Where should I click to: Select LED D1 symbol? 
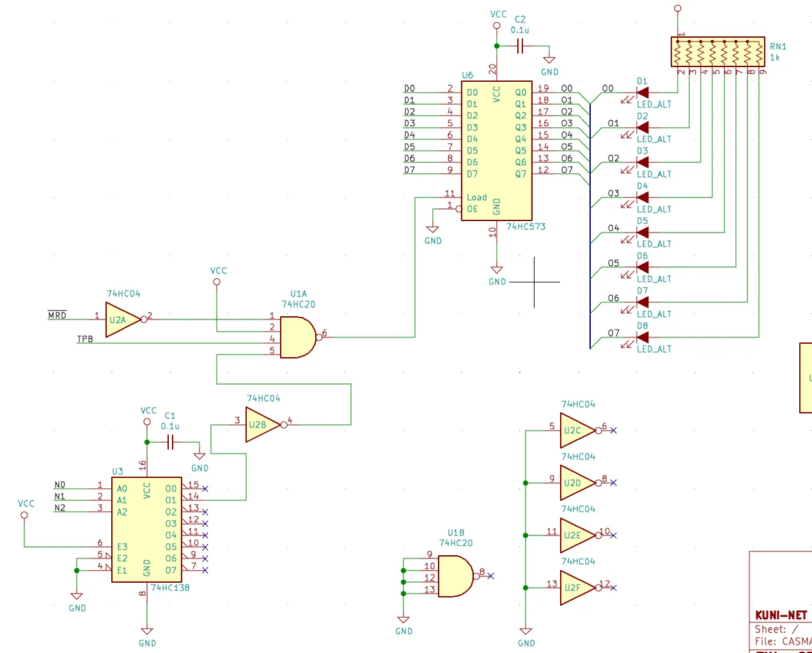643,93
